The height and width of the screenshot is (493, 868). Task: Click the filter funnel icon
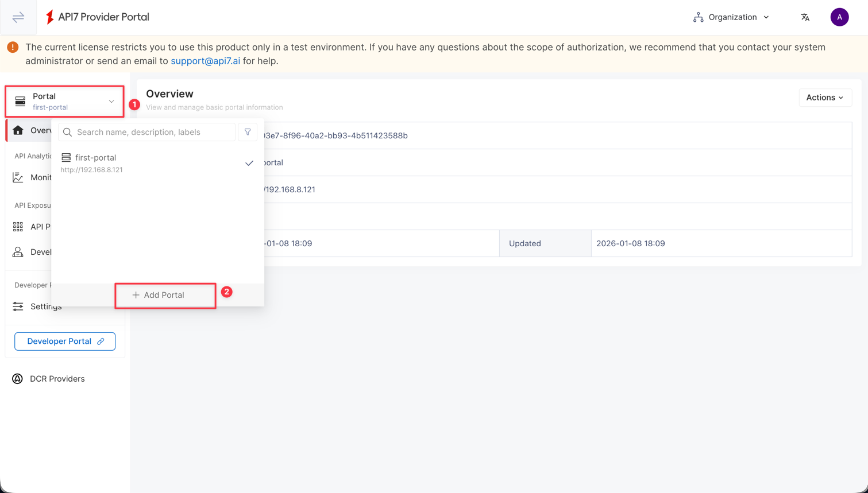[x=248, y=132]
